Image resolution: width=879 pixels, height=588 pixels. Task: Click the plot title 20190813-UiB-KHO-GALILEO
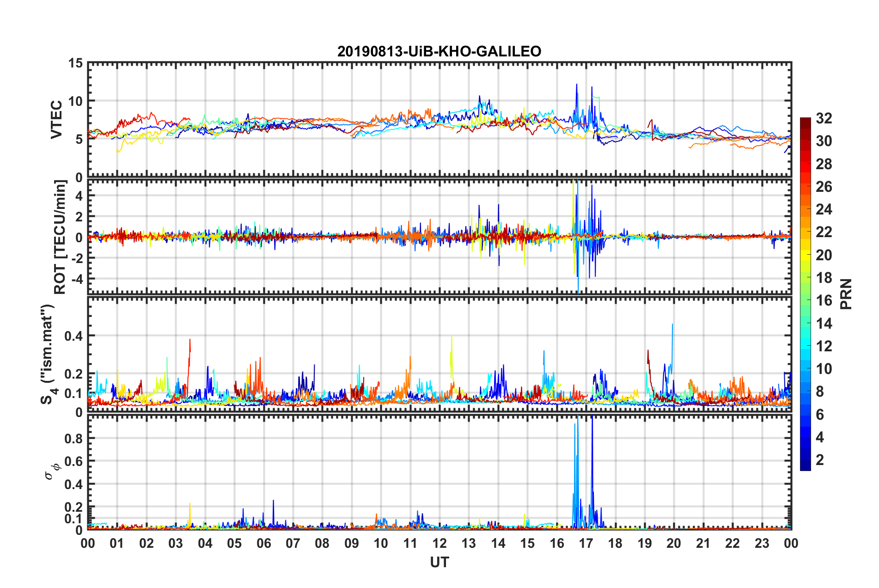coord(439,51)
